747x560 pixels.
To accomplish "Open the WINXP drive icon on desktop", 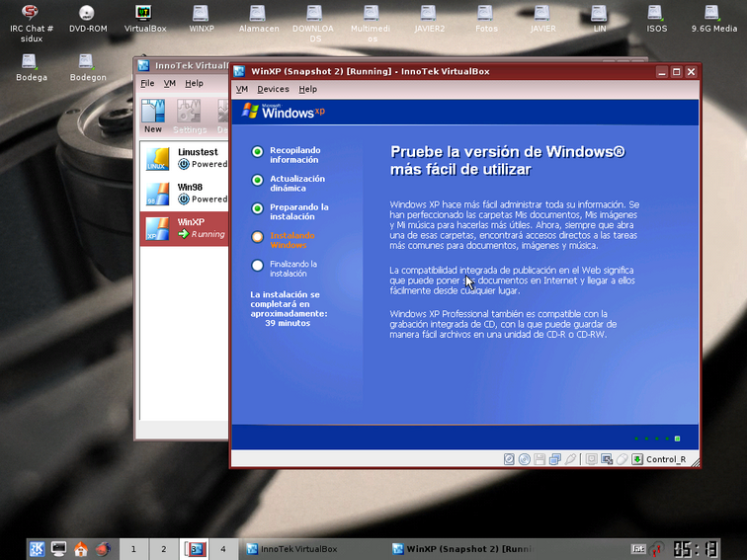I will click(201, 18).
